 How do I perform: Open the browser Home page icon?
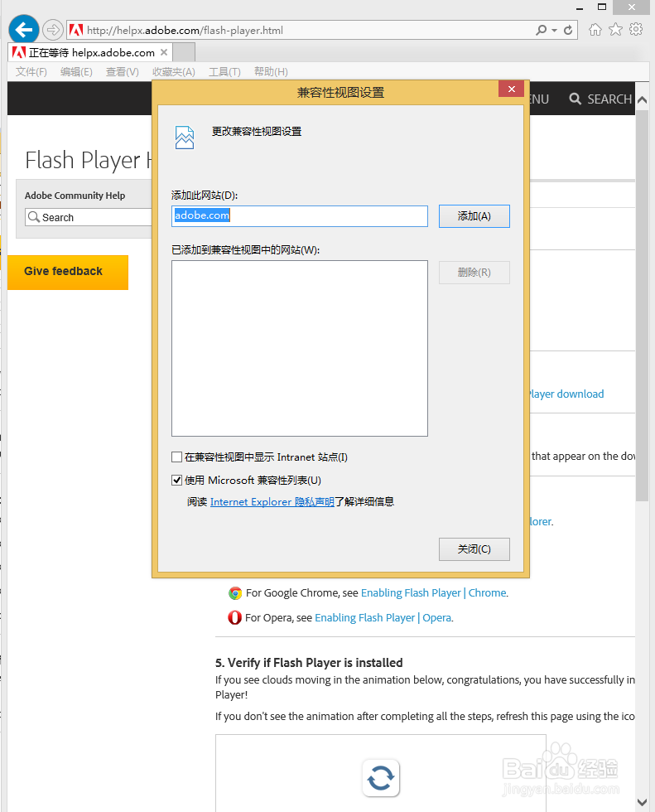595,30
